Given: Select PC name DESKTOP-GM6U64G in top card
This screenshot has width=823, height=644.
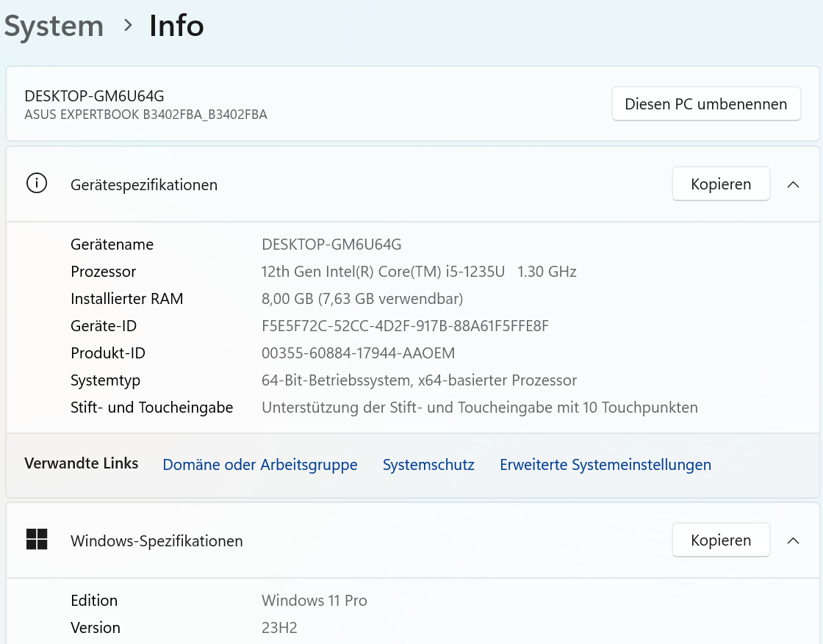Looking at the screenshot, I should (x=94, y=96).
